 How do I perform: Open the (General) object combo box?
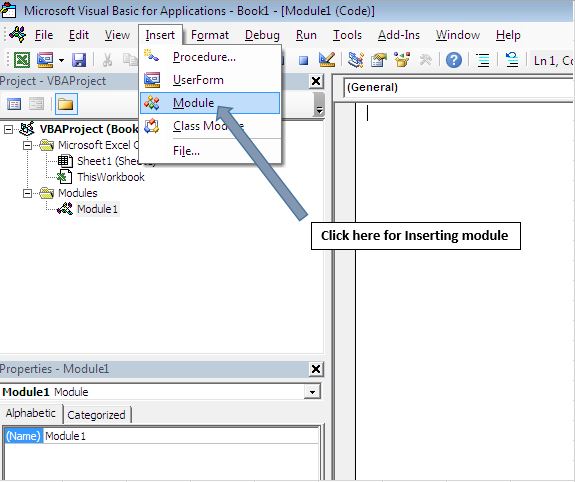tap(458, 87)
